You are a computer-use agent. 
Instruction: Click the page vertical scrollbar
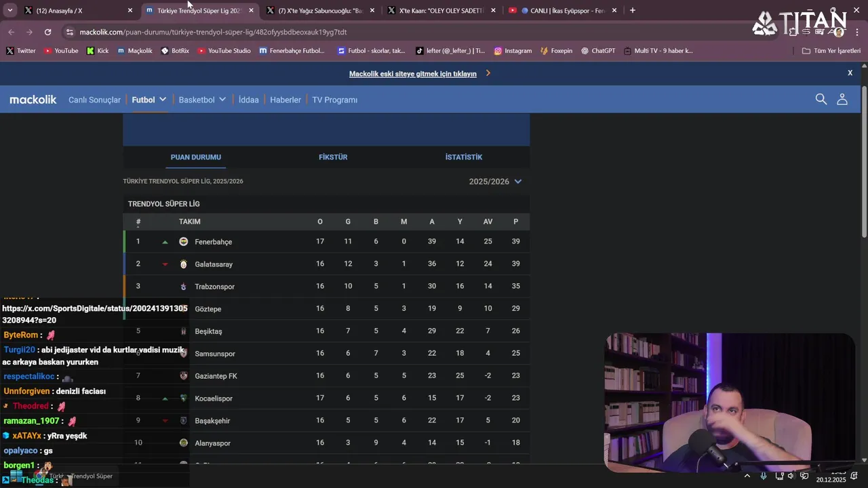pyautogui.click(x=864, y=161)
